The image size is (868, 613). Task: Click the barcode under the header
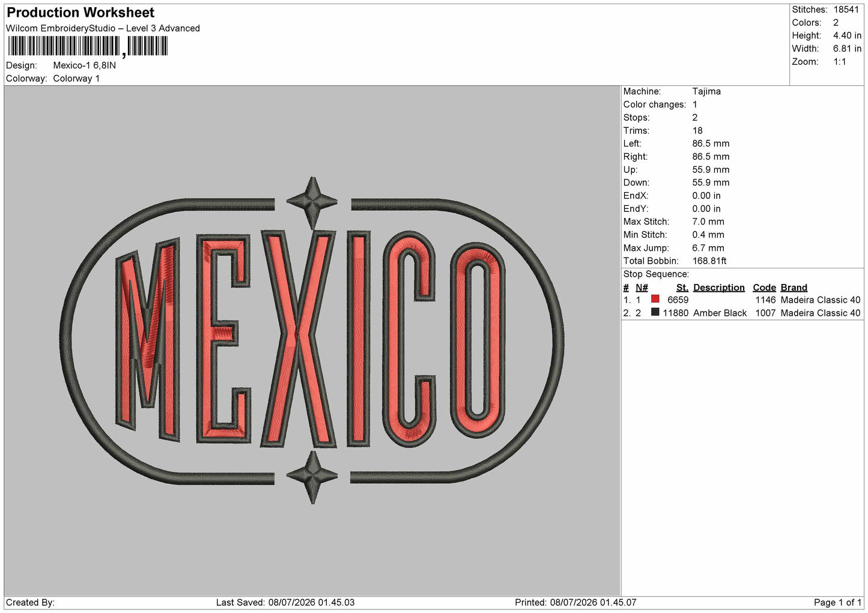88,47
